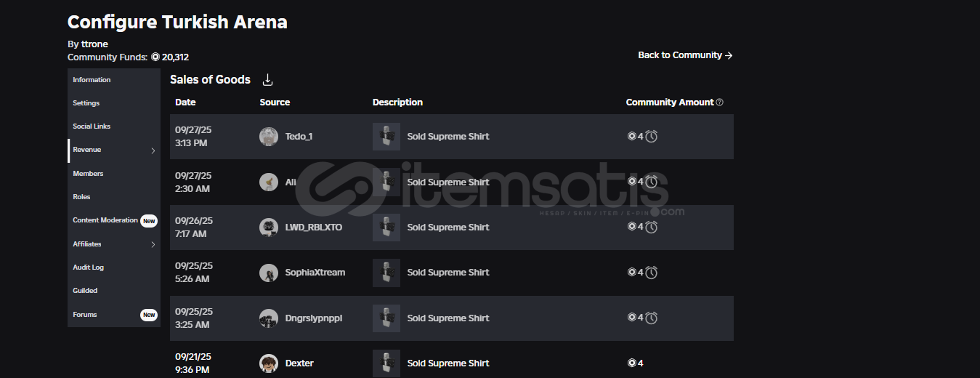Click pending clock icon in Tedo_1 row
This screenshot has height=378, width=980.
click(652, 136)
